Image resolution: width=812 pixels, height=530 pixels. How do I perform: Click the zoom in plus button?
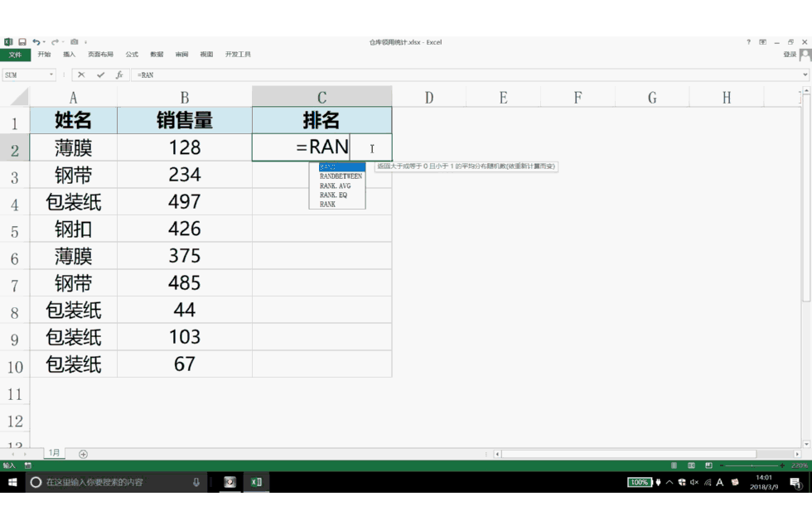click(782, 465)
